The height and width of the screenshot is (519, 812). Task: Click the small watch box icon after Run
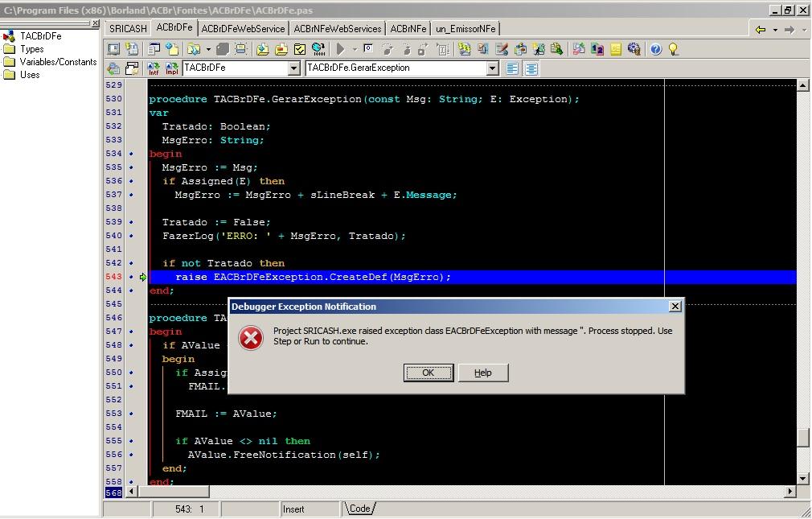(x=368, y=48)
